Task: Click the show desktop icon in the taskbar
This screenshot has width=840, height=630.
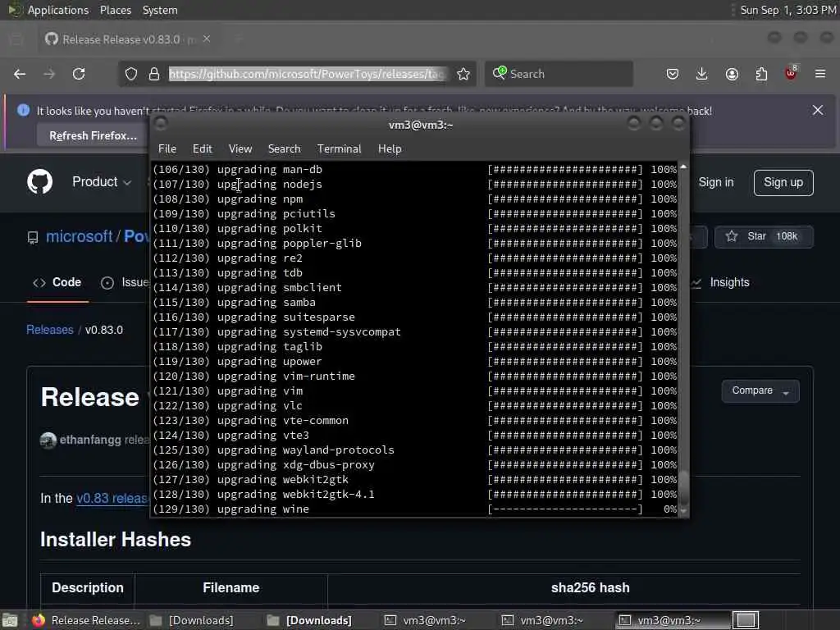Action: [9, 620]
